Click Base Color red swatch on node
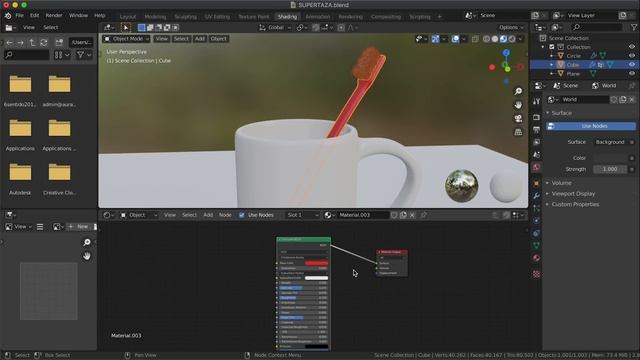The image size is (640, 360). coord(316,263)
